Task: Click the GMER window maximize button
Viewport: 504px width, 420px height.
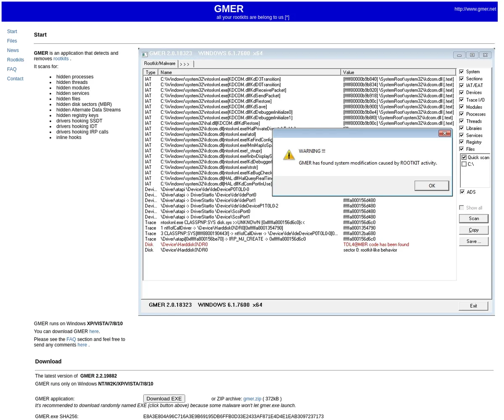Action: (472, 55)
